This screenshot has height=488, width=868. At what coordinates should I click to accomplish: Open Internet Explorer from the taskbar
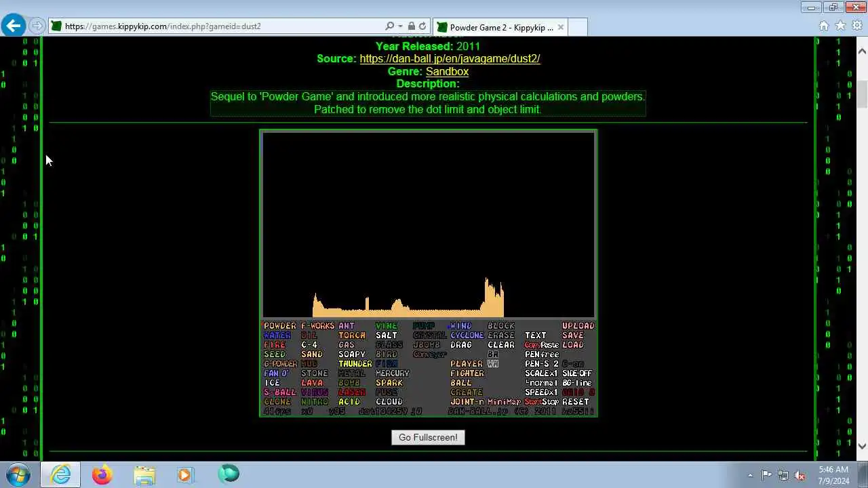click(x=61, y=474)
